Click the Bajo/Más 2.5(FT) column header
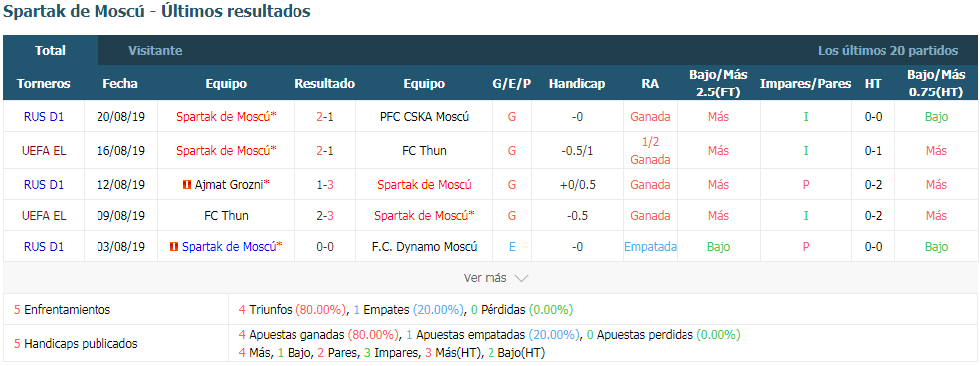This screenshot has width=980, height=366. [x=718, y=84]
